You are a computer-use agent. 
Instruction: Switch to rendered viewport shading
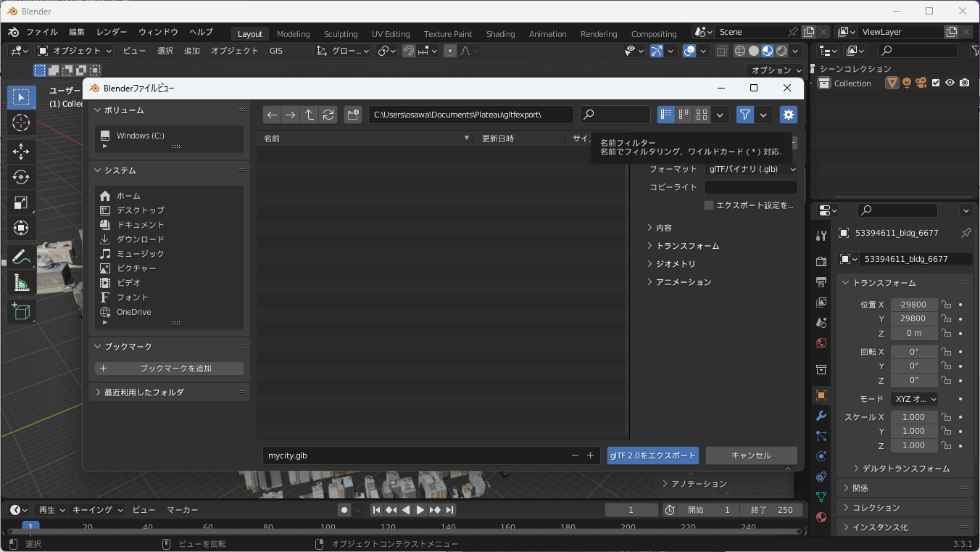781,51
